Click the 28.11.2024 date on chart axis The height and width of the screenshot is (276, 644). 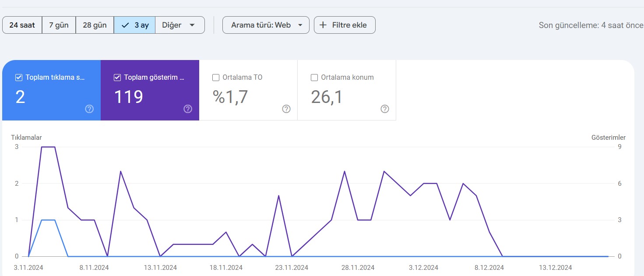[x=358, y=267]
